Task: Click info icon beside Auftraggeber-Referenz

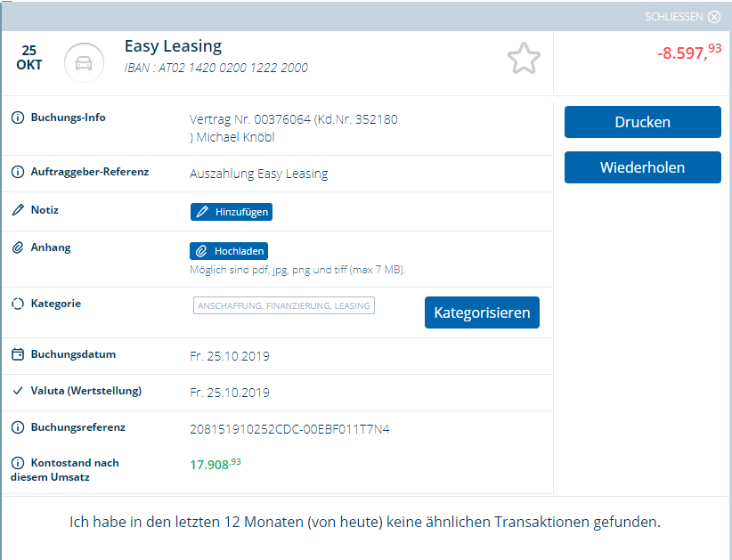Action: (18, 172)
